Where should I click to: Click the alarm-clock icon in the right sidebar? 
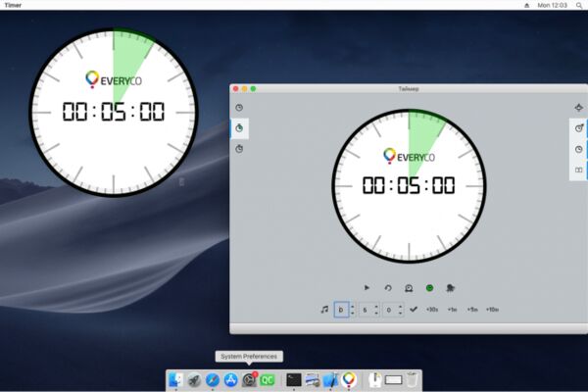(x=579, y=128)
